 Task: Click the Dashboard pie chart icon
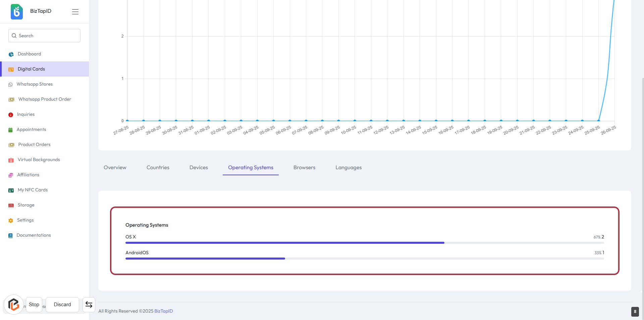11,54
